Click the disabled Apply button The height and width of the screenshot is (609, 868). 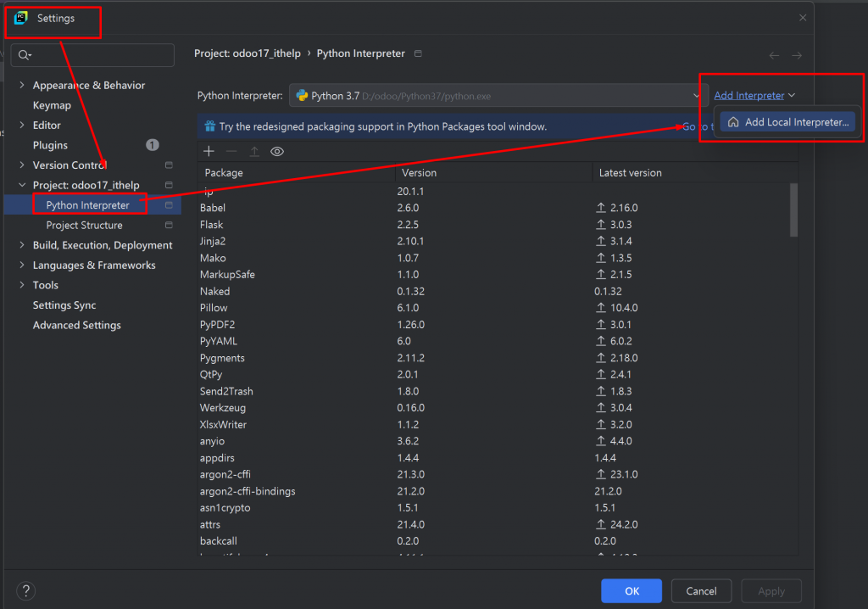pyautogui.click(x=771, y=590)
